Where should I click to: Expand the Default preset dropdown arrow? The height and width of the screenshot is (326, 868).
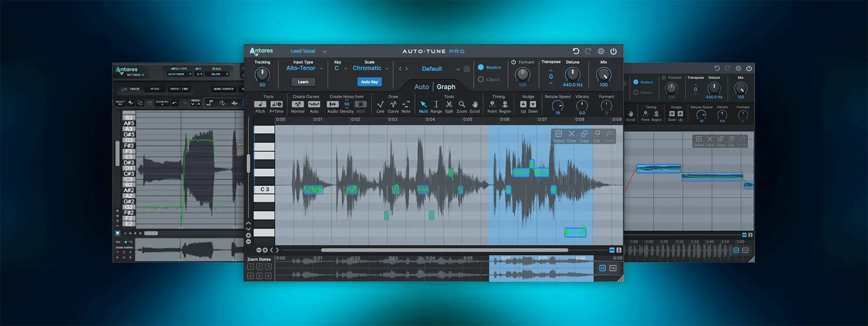458,70
